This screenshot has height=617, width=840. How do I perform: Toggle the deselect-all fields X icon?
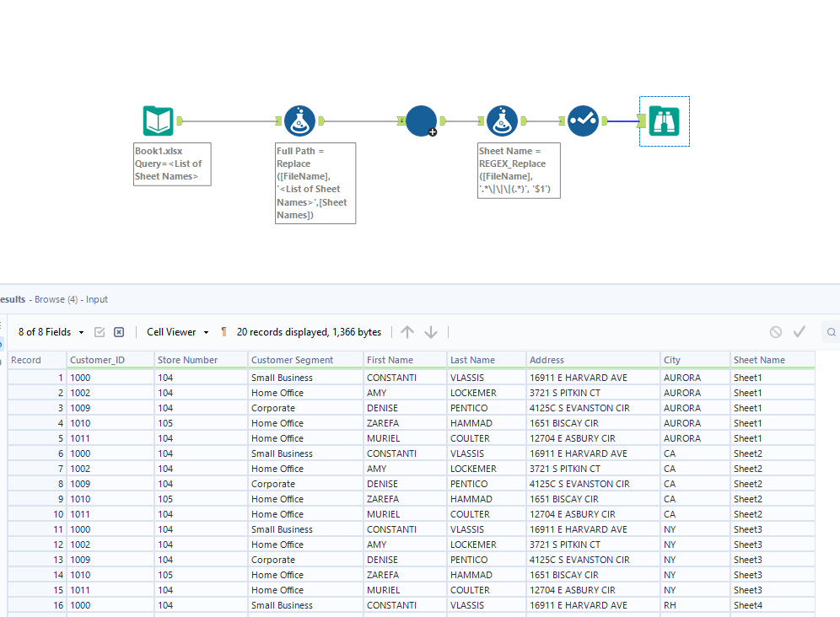pos(119,332)
